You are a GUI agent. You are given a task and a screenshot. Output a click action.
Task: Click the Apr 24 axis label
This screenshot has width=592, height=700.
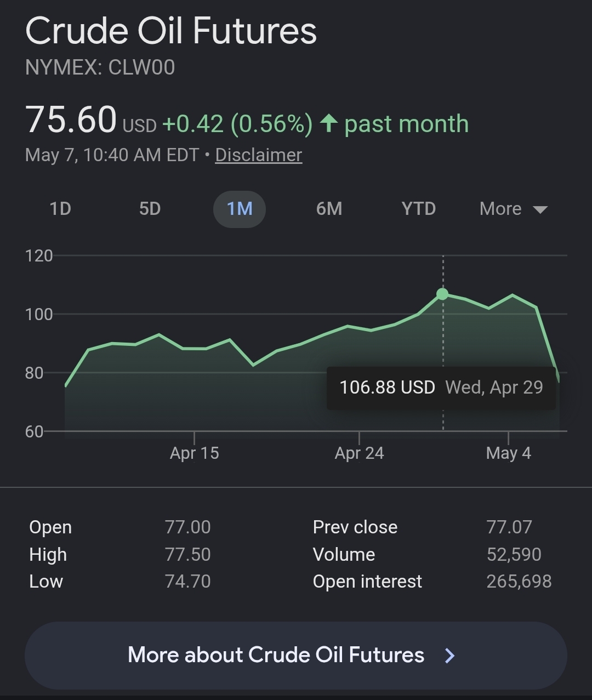coord(360,453)
